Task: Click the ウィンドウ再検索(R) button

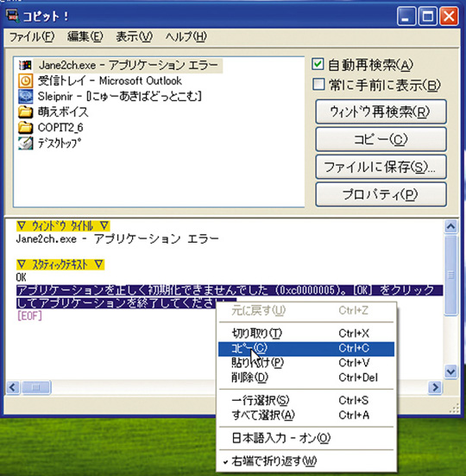Action: coord(381,111)
